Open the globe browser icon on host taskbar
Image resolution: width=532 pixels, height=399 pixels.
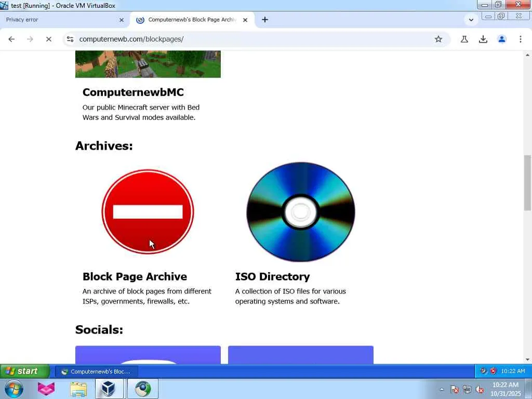pos(143,389)
